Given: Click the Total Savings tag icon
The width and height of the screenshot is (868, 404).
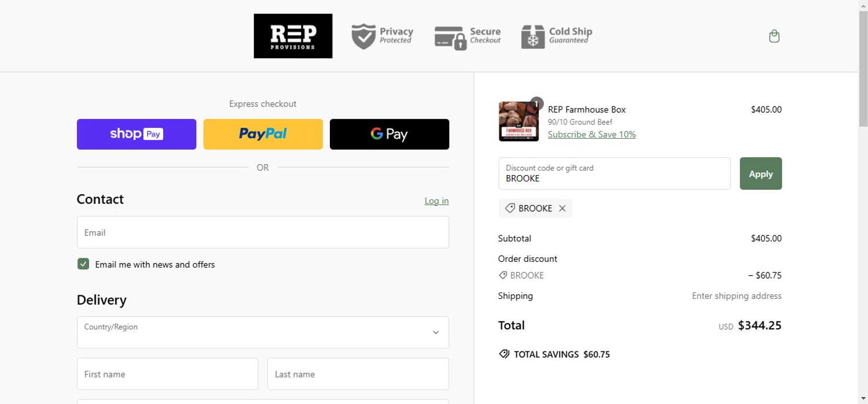Looking at the screenshot, I should 504,354.
